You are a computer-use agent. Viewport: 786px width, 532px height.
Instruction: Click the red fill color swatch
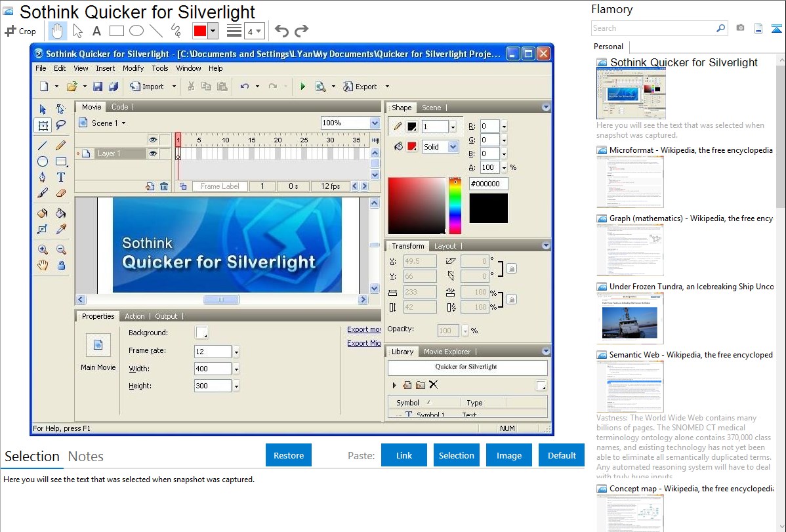click(x=412, y=147)
